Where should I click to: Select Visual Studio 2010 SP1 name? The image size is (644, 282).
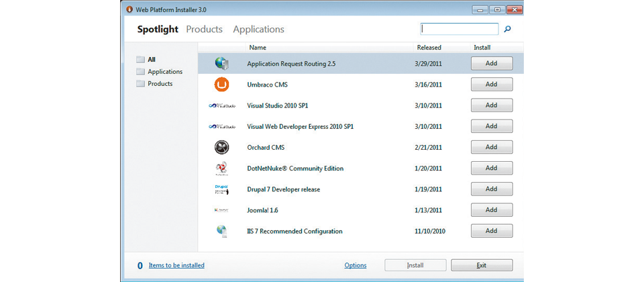278,105
